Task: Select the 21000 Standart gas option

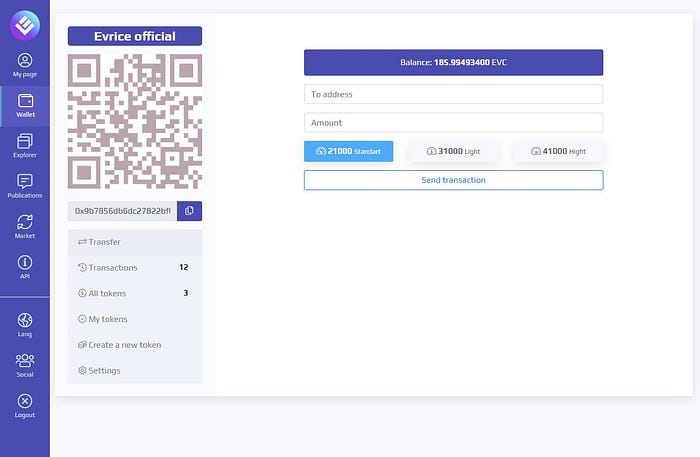Action: (x=349, y=151)
